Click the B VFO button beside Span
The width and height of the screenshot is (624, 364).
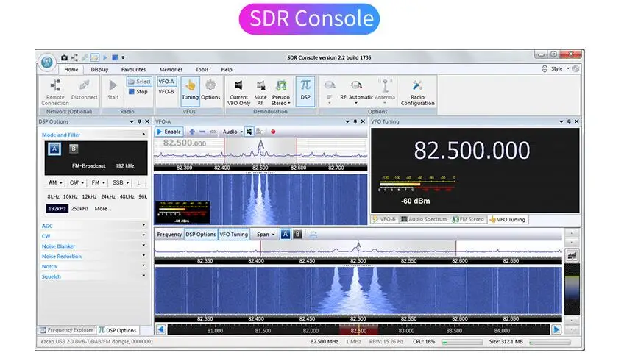click(x=297, y=235)
